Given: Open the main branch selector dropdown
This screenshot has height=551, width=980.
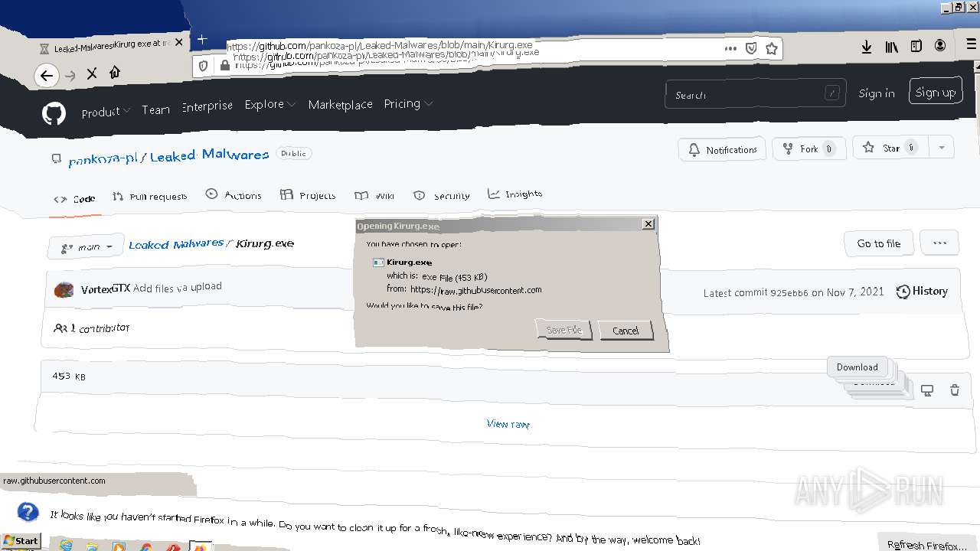Looking at the screenshot, I should tap(86, 246).
